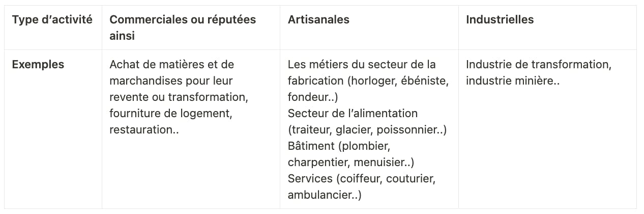Click the "Type d'activité" header cell

(x=52, y=20)
